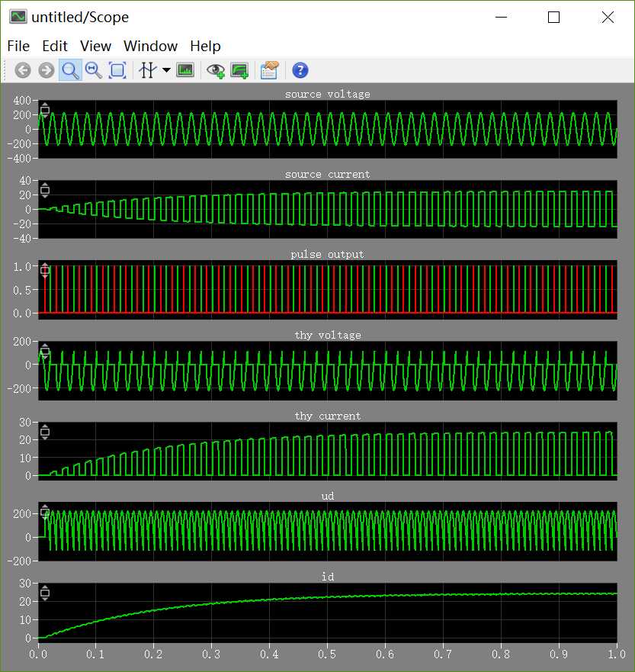Open the scope parameters icon
635x672 pixels.
point(269,70)
